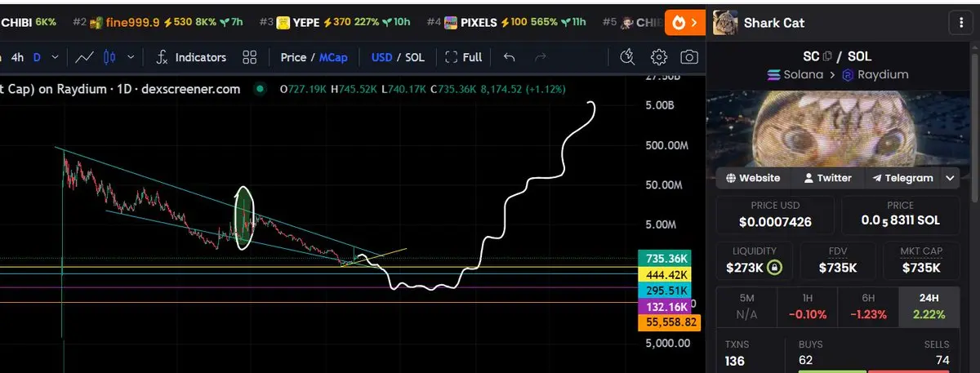The height and width of the screenshot is (373, 980).
Task: Click the FDV $735K box
Action: (x=838, y=260)
